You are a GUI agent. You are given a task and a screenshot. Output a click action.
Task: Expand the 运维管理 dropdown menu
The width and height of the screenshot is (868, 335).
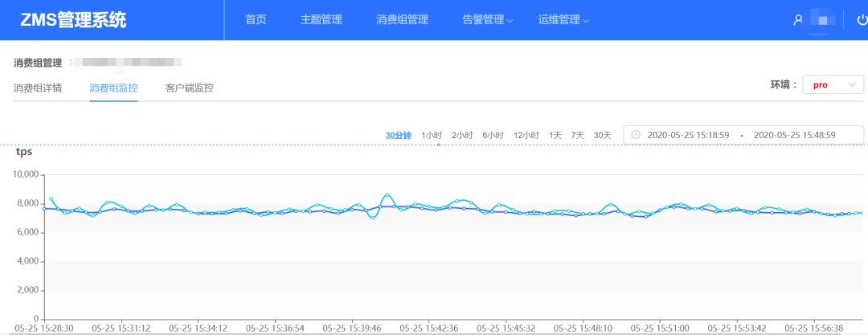pyautogui.click(x=563, y=20)
